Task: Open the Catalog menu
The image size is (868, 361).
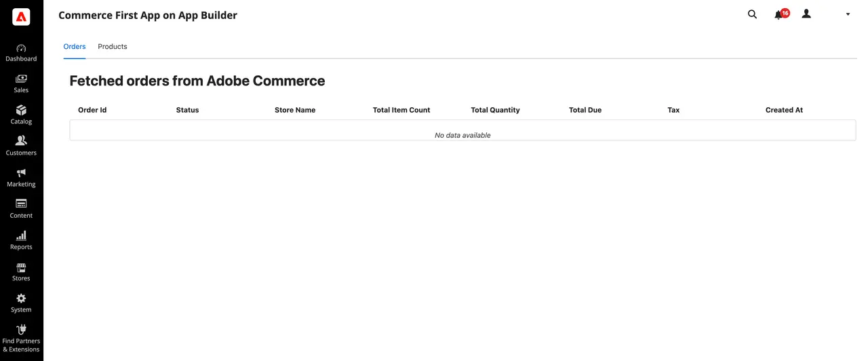Action: click(21, 115)
